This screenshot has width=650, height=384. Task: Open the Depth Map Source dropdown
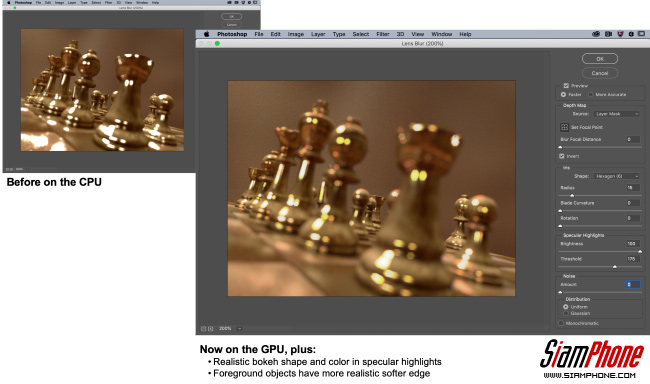coord(616,114)
